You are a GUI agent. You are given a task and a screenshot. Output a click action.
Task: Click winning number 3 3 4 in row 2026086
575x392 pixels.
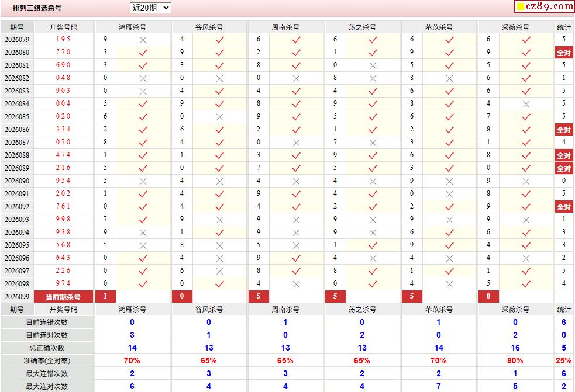(x=63, y=129)
